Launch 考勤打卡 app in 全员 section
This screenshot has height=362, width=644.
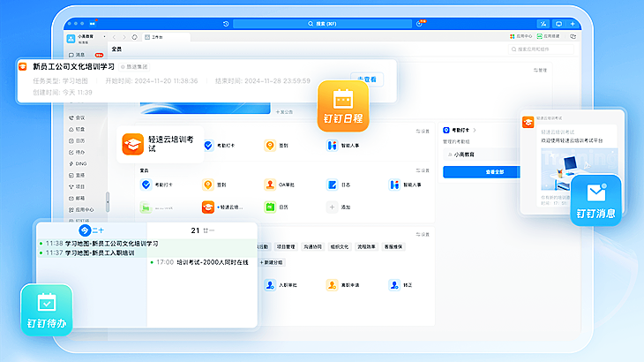(156, 185)
